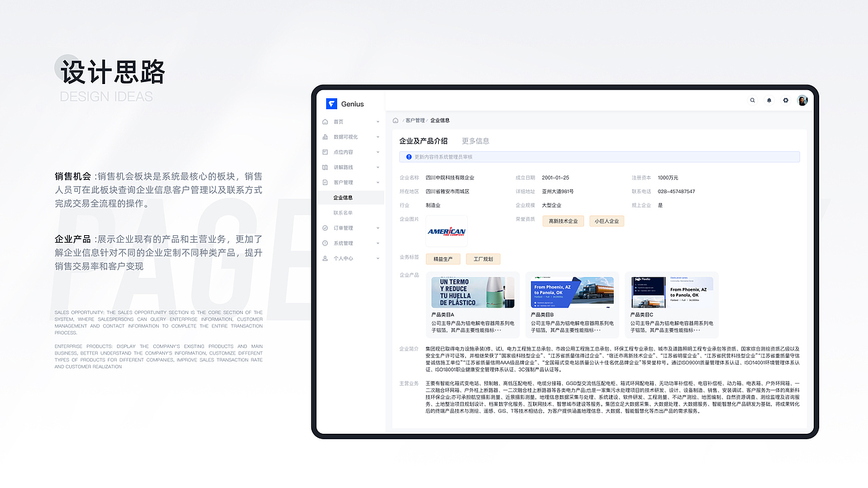
Task: Click the home icon beside 首页
Action: pos(325,122)
